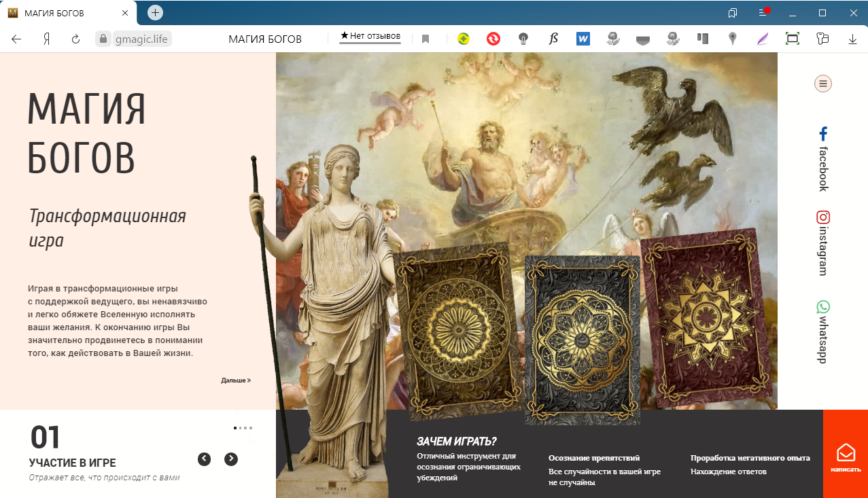
Task: Go to the next slide arrow
Action: tap(231, 459)
